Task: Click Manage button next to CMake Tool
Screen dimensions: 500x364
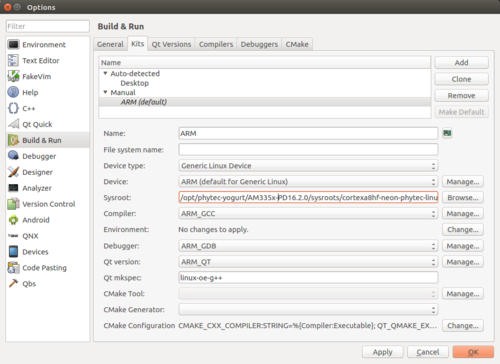Action: 463,294
